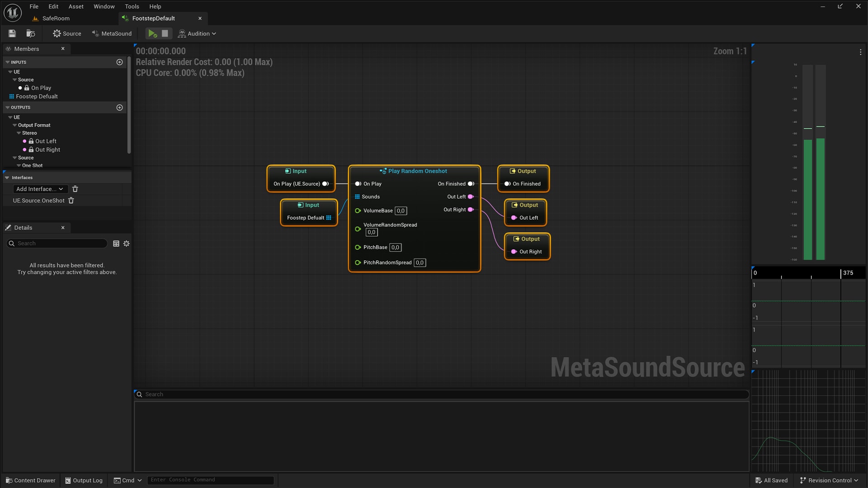Play the MetaSound preview

point(152,33)
